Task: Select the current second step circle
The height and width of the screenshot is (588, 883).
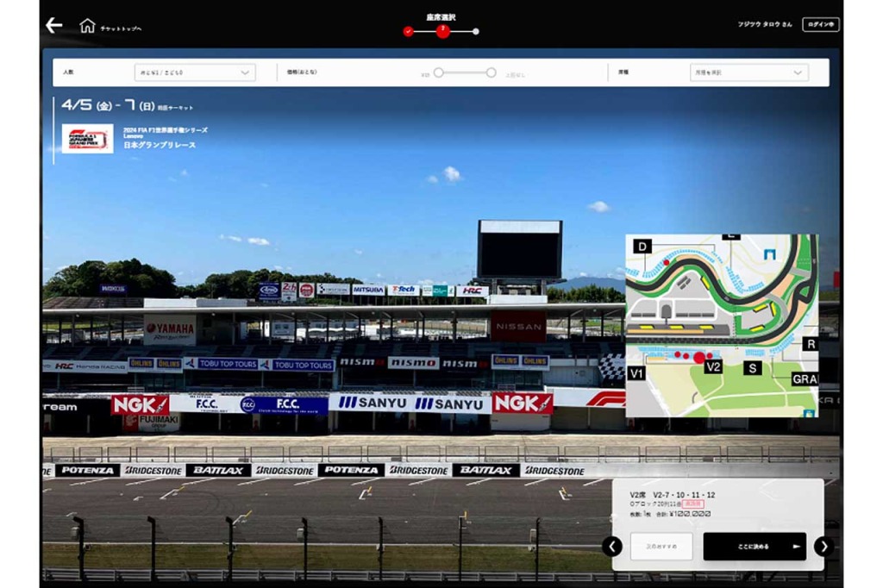Action: click(442, 31)
